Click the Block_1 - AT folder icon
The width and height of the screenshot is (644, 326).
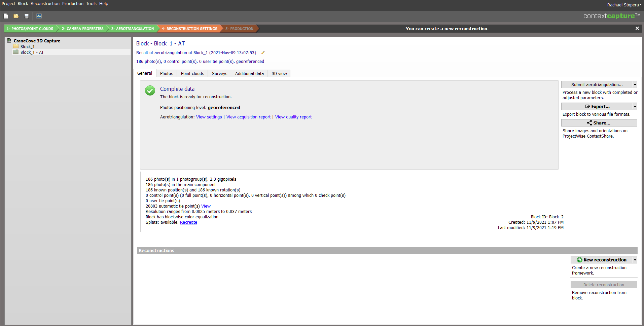pyautogui.click(x=16, y=52)
